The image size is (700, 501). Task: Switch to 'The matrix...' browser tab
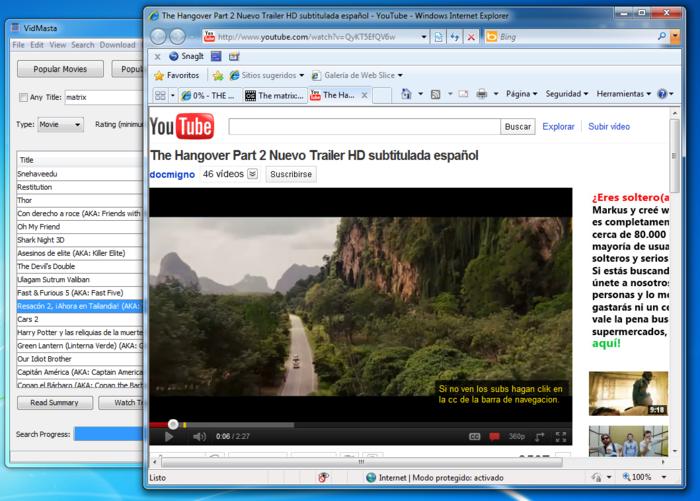pyautogui.click(x=275, y=96)
